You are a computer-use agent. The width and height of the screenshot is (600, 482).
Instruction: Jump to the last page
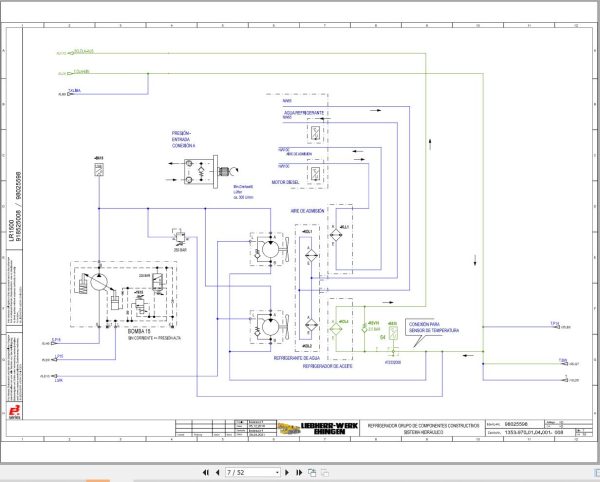pyautogui.click(x=299, y=472)
